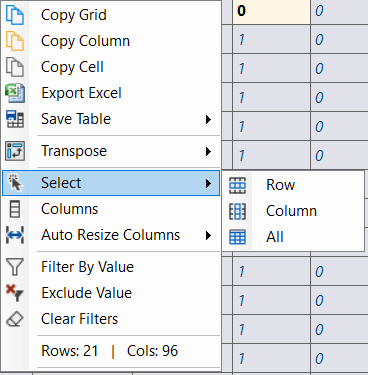
Task: Choose Exclude Value menu entry
Action: pyautogui.click(x=111, y=293)
